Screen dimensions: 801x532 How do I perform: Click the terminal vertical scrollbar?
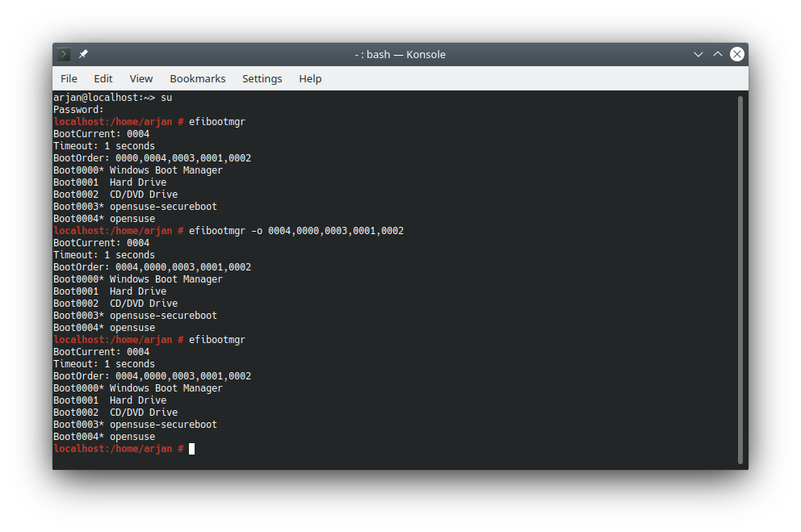point(740,279)
